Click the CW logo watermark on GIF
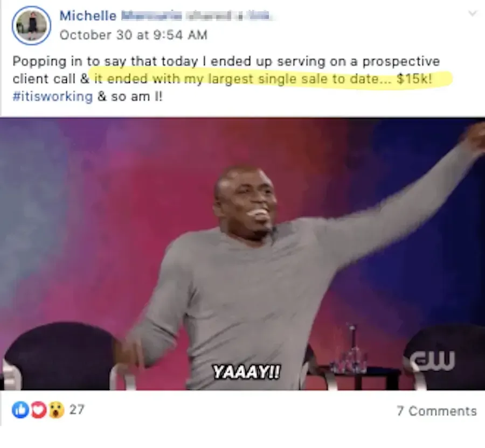 (x=433, y=360)
